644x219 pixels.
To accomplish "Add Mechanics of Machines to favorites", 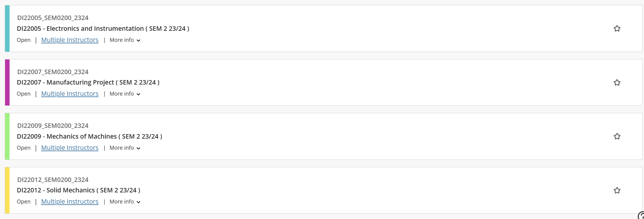I will [617, 137].
